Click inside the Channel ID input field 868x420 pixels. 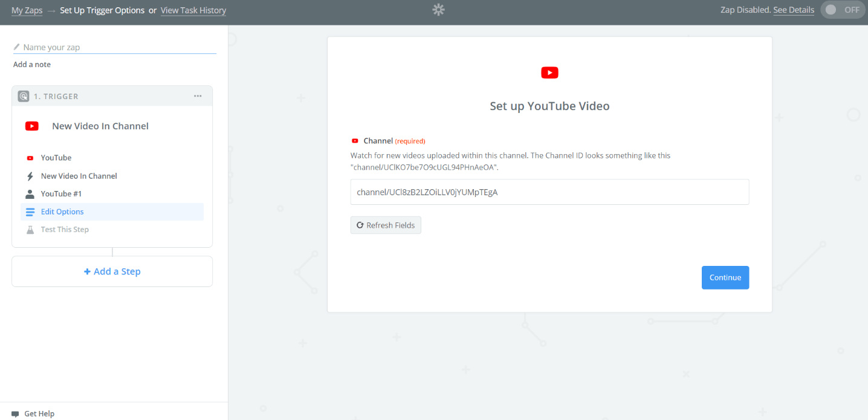549,192
